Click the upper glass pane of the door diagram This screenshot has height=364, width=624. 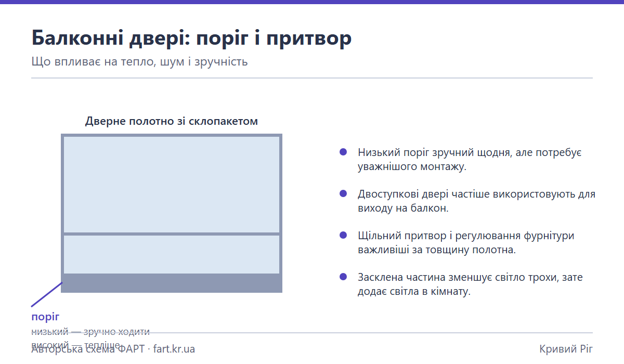[172, 184]
